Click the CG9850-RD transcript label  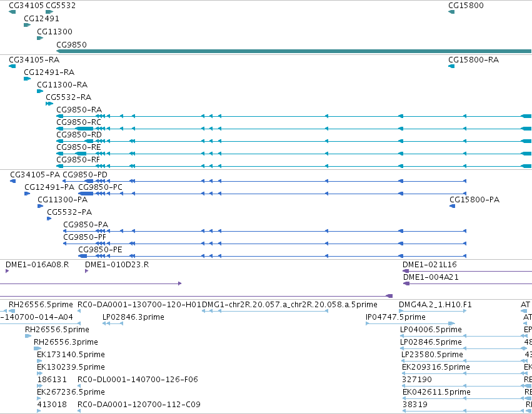(79, 135)
